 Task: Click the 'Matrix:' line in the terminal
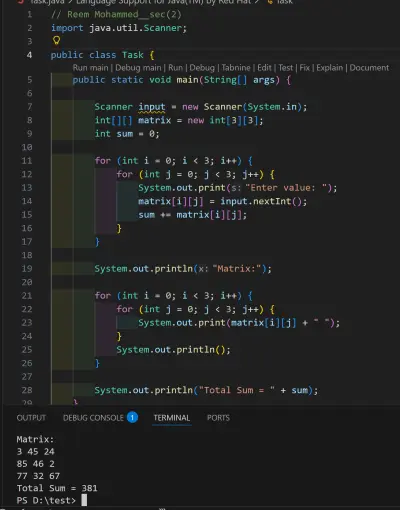[35, 439]
